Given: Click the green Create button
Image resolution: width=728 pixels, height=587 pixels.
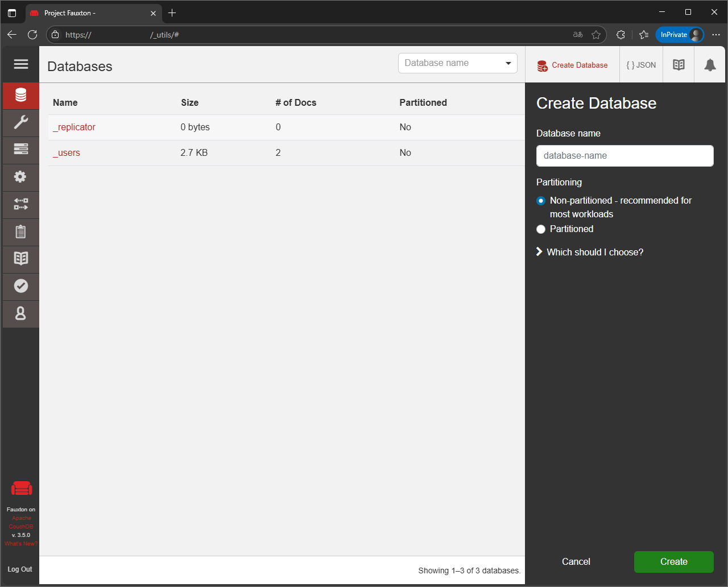Looking at the screenshot, I should click(674, 561).
